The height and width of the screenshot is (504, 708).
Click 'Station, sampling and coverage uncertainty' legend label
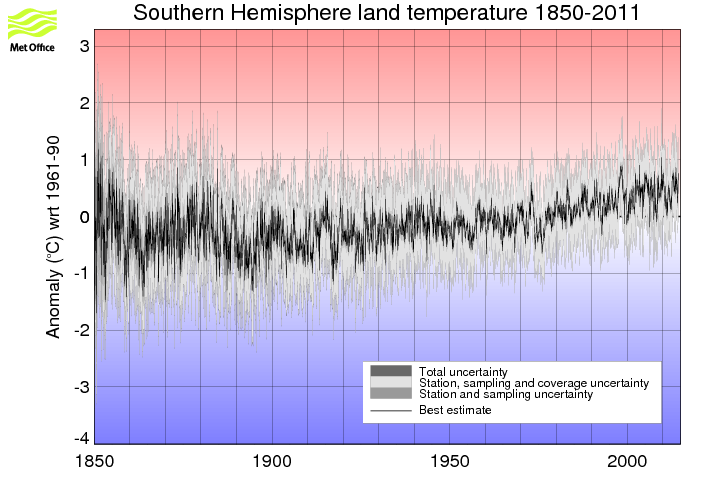(534, 383)
